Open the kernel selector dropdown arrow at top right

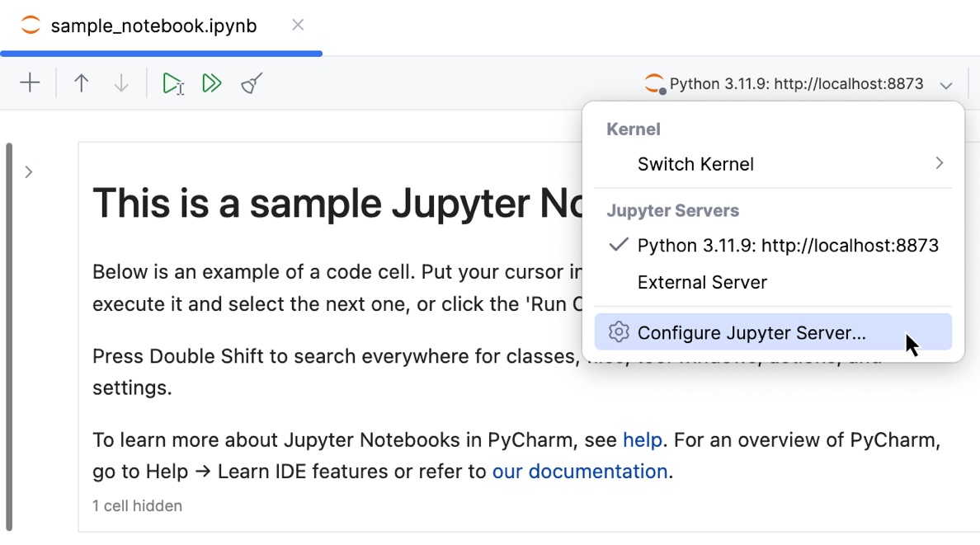point(946,84)
